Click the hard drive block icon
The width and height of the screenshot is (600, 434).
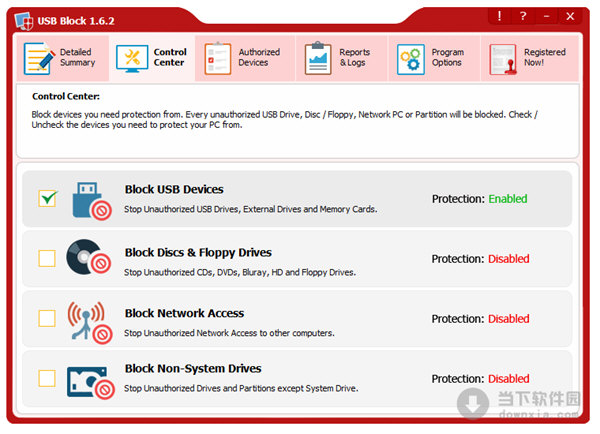tap(90, 383)
